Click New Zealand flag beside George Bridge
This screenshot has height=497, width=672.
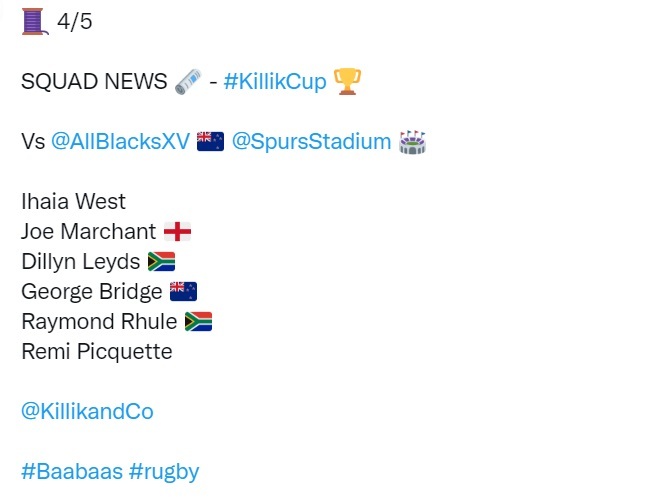click(x=183, y=292)
